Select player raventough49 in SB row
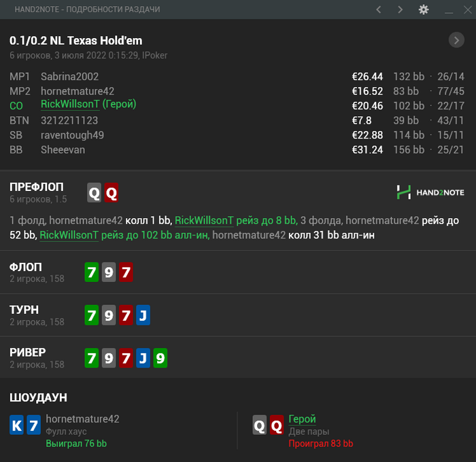 72,135
